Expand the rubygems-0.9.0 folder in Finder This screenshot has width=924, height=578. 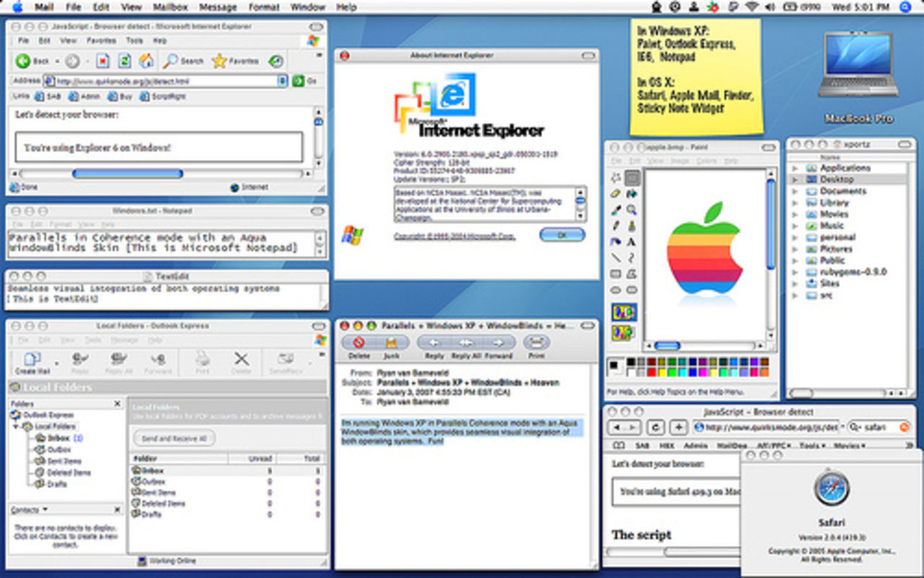pos(796,272)
